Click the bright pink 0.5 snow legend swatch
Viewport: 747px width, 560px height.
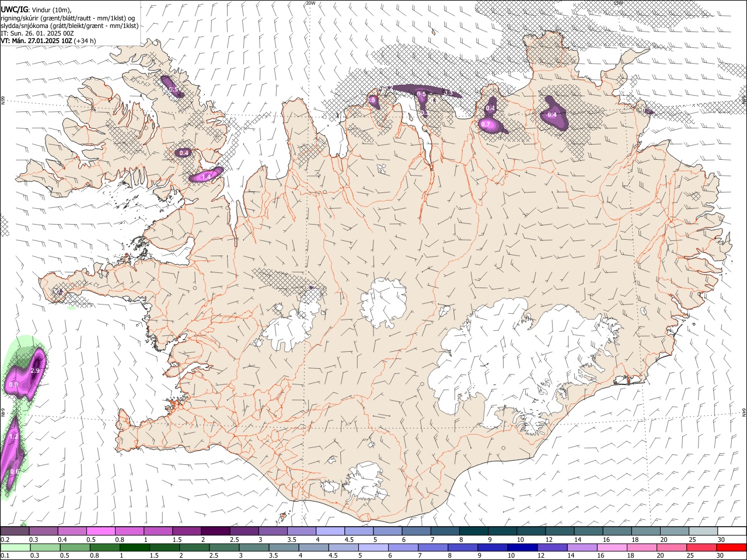click(x=101, y=531)
